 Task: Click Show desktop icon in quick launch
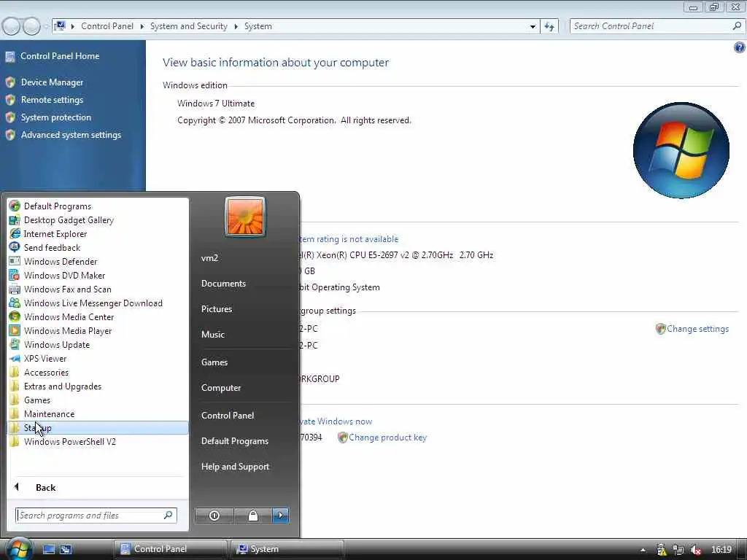pos(49,549)
